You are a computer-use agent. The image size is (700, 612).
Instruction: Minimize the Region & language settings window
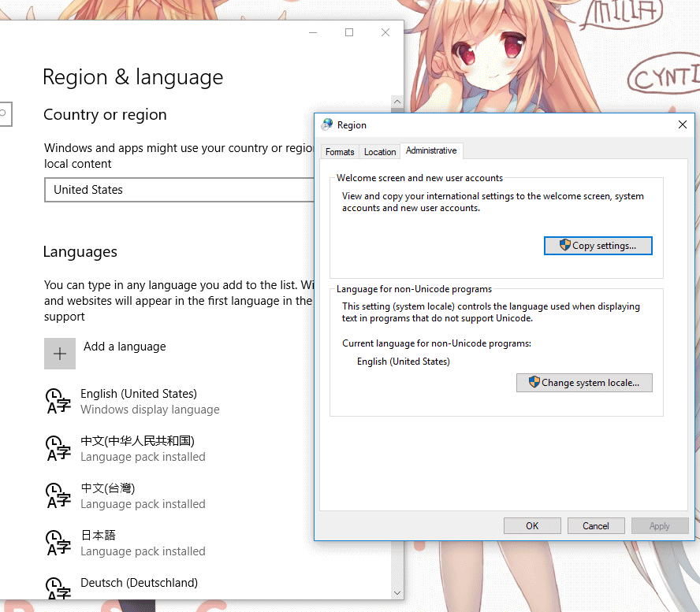(313, 32)
